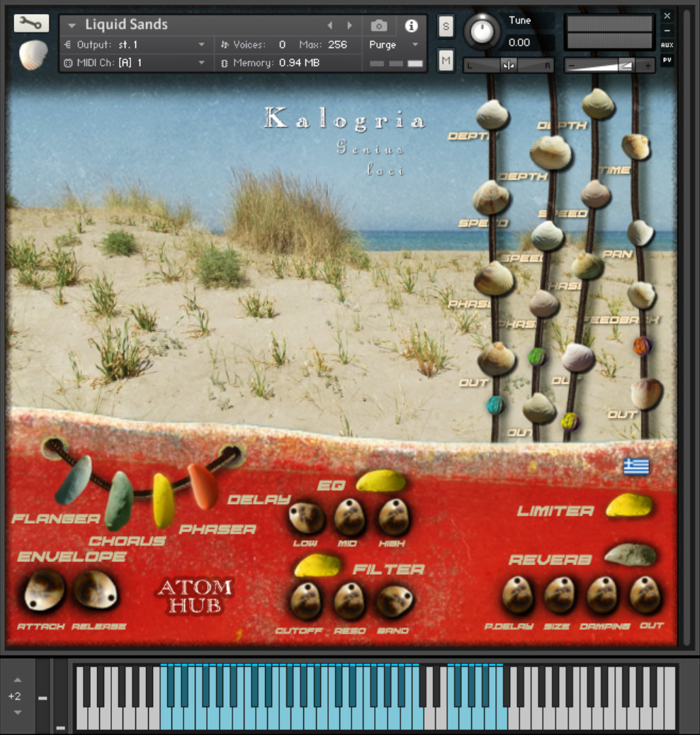Click the seashell instrument icon in the header
Screen dimensions: 700x735
(33, 55)
